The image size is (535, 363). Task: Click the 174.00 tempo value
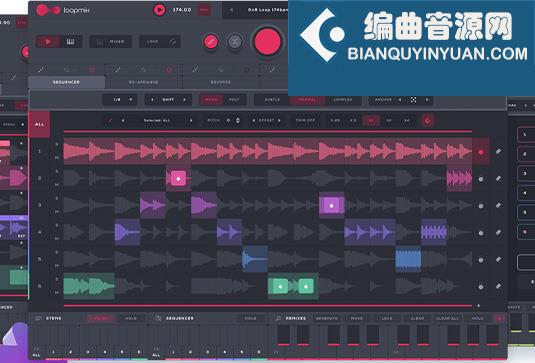click(x=182, y=10)
